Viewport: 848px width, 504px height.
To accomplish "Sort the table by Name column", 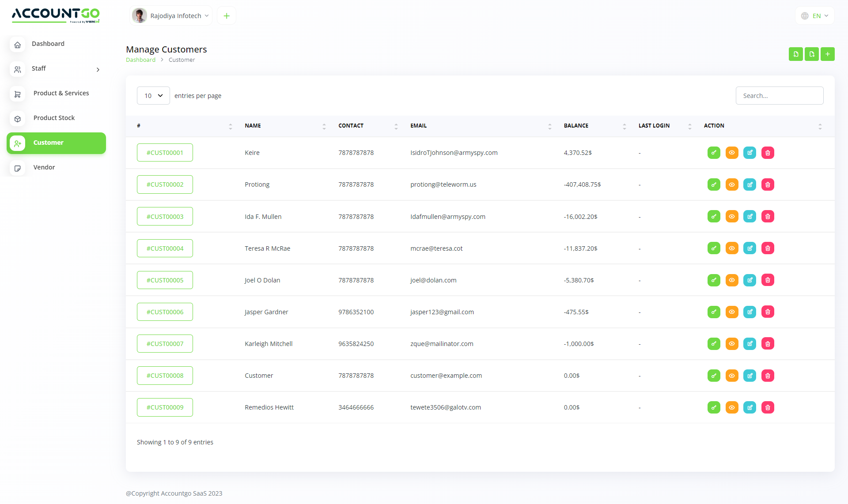I will 285,126.
